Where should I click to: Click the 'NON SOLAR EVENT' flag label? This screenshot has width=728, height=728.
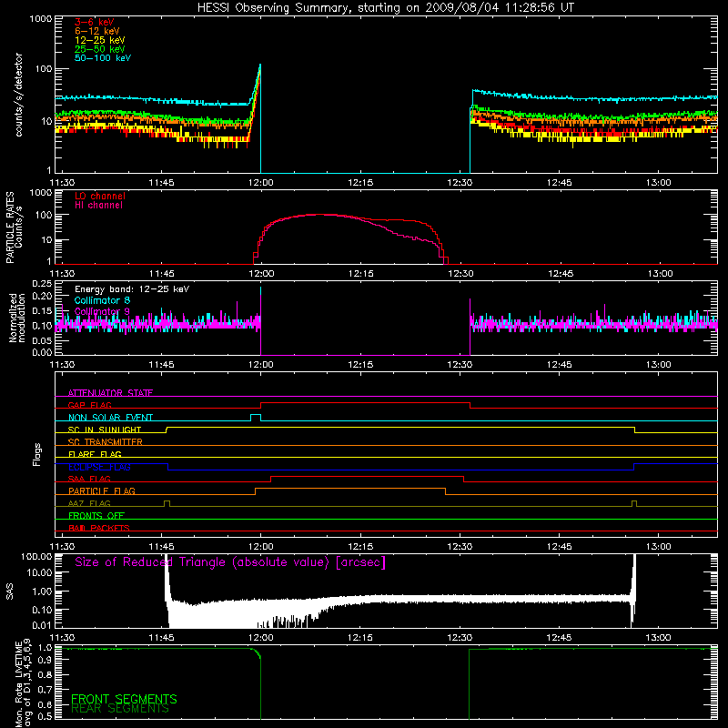pos(110,418)
